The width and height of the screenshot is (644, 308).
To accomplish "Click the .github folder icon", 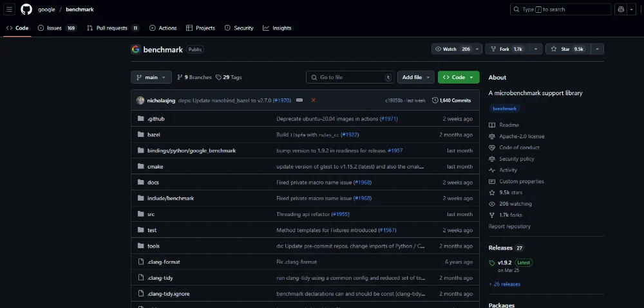I will (x=141, y=119).
